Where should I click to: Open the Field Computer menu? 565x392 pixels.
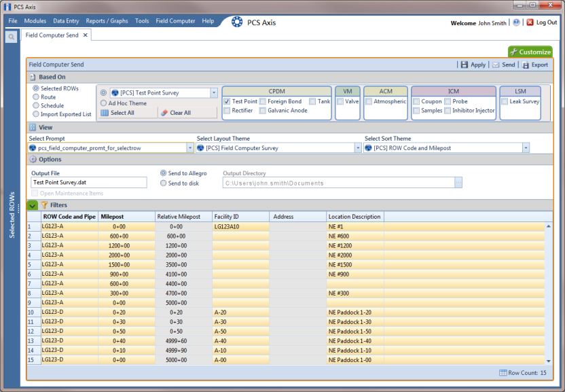click(x=175, y=21)
